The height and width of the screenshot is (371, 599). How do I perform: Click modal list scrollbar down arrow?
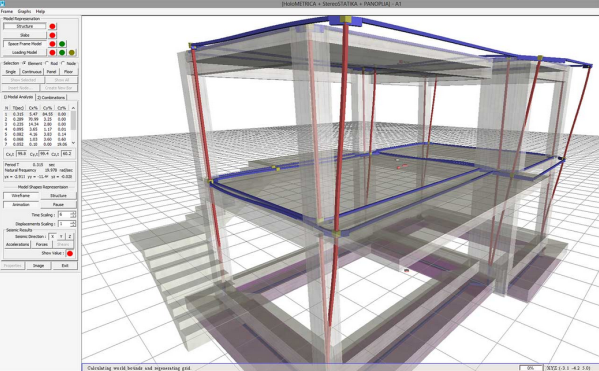tap(73, 143)
